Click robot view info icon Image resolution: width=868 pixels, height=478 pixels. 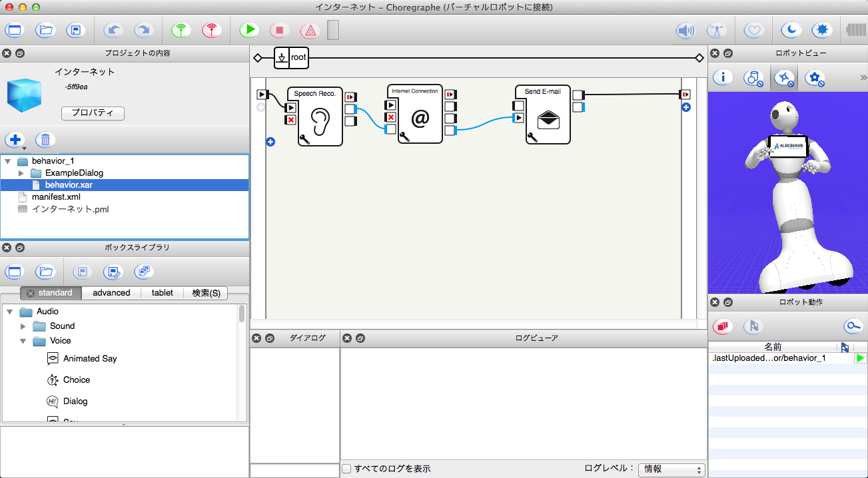723,78
